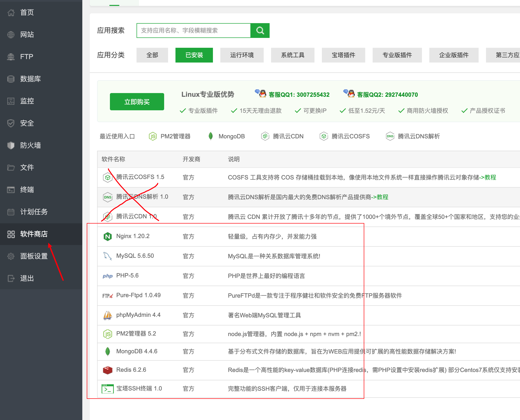The image size is (520, 420).
Task: Click the FTP sidebar icon
Action: click(x=11, y=57)
